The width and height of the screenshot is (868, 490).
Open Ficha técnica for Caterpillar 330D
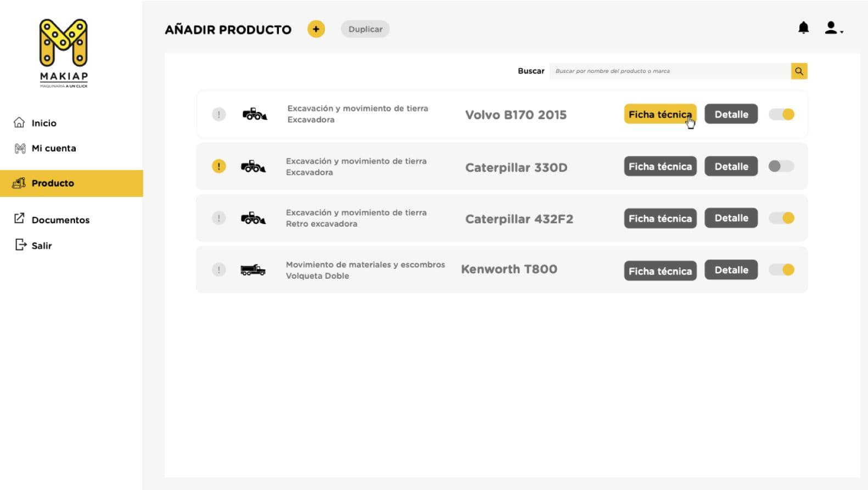[x=660, y=166]
